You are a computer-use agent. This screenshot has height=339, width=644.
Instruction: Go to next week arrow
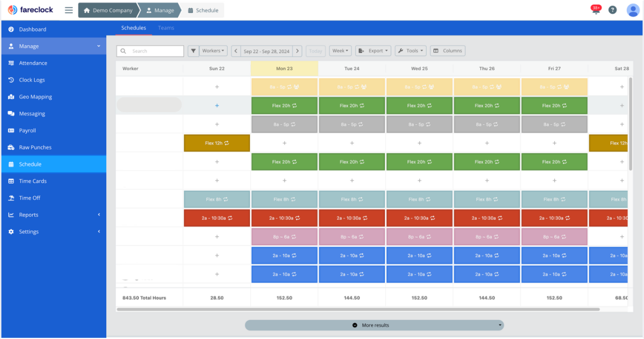pyautogui.click(x=297, y=51)
